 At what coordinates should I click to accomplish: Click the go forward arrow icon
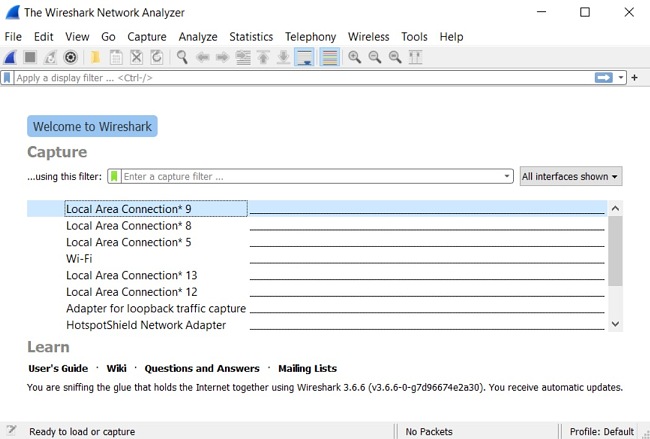click(223, 57)
